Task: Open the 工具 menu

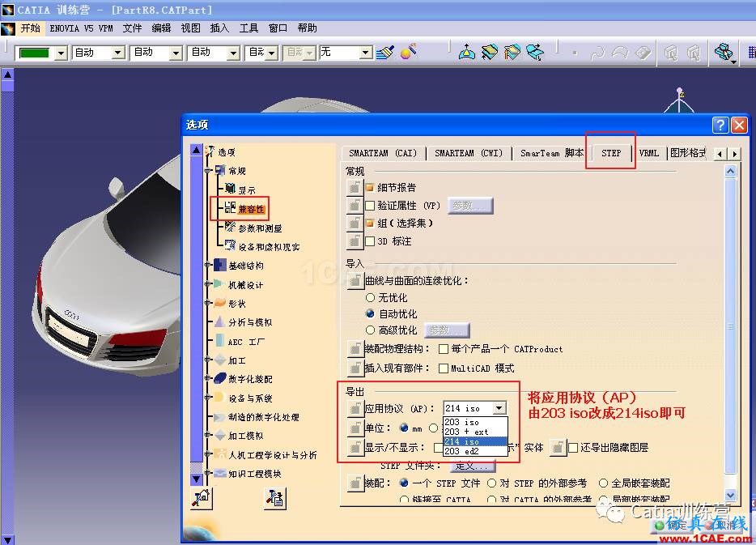Action: coord(248,28)
